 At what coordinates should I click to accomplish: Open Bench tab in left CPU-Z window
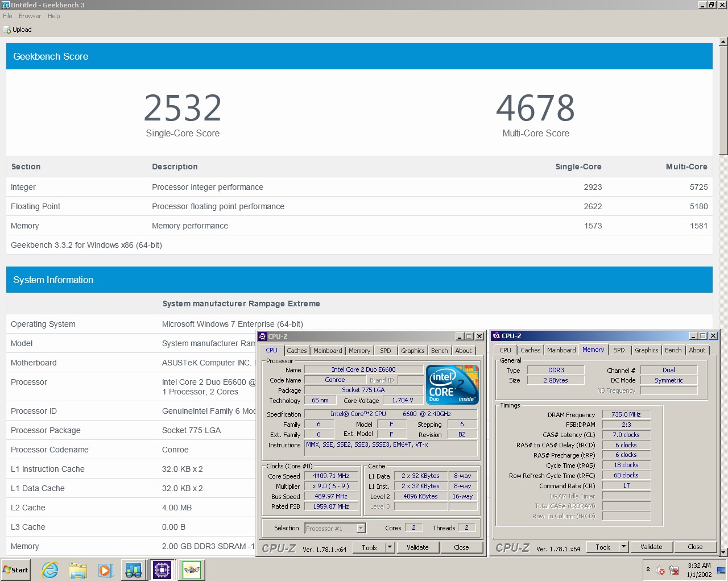pos(439,351)
